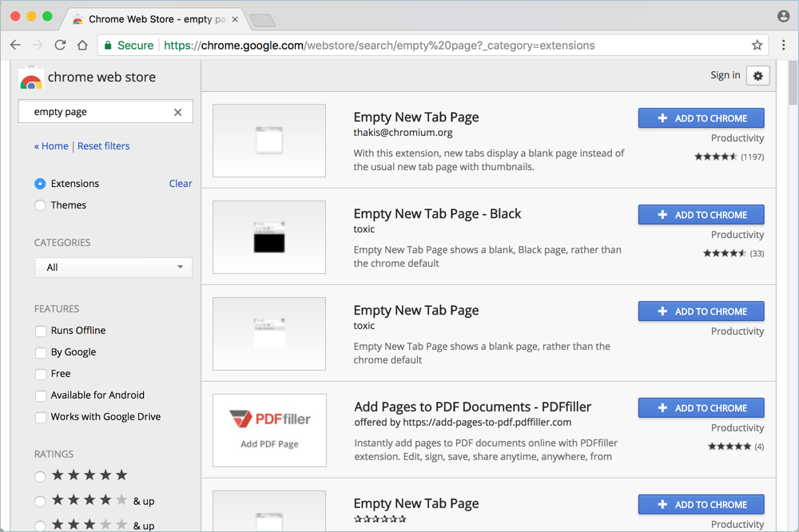Tick the Works with Google Drive checkbox

[41, 417]
